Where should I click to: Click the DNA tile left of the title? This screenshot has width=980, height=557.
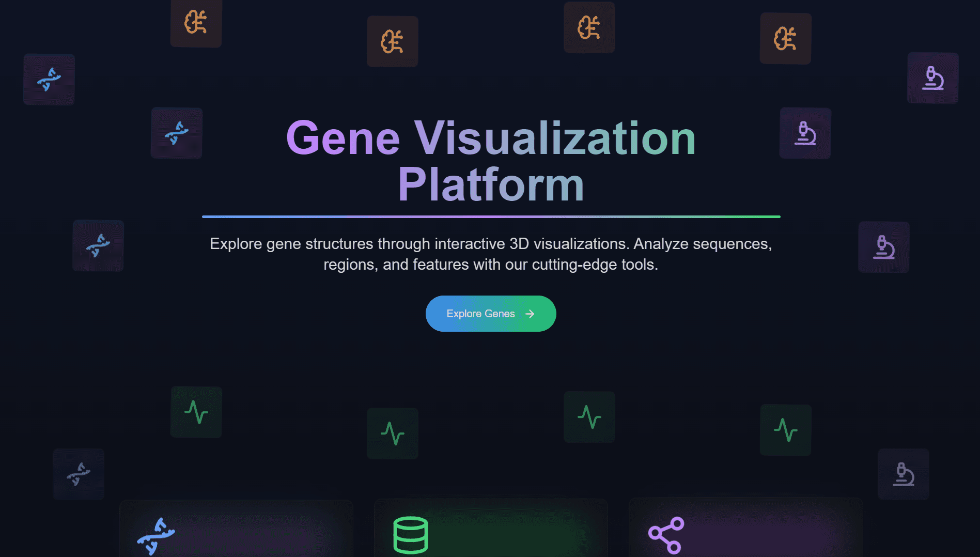[176, 133]
